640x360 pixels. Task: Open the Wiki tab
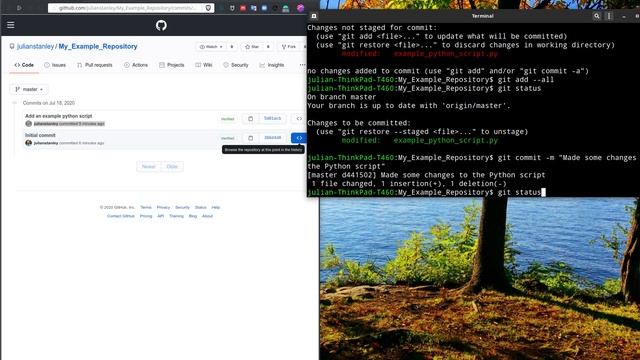click(204, 65)
